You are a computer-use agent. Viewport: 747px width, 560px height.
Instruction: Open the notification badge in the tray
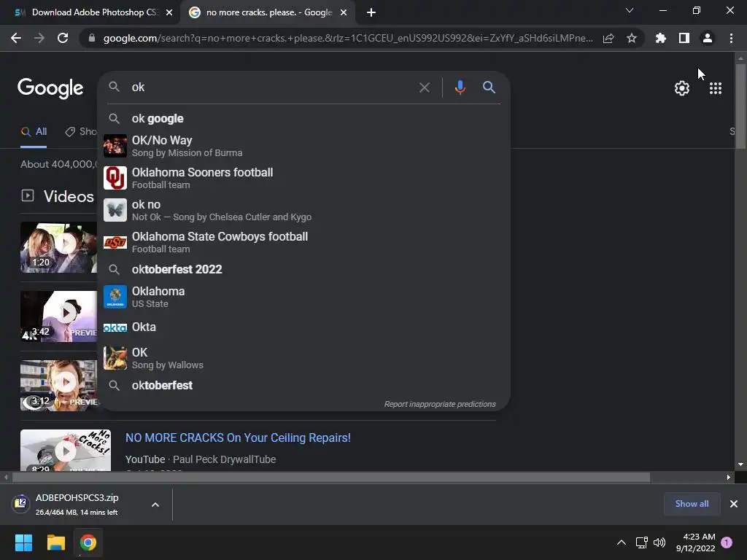click(727, 542)
